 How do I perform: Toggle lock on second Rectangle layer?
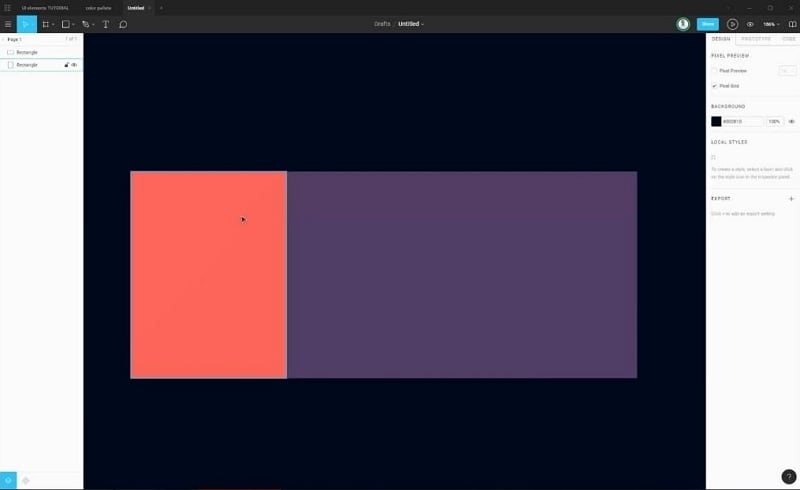66,65
